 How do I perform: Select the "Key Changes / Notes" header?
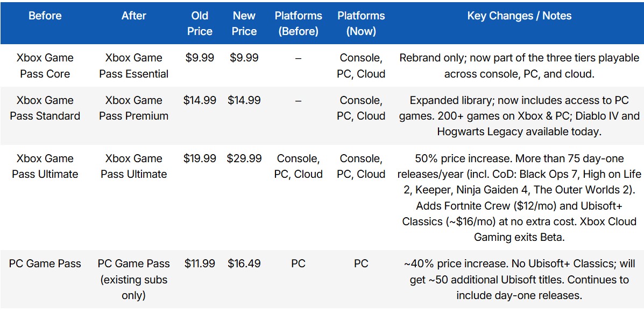click(519, 16)
